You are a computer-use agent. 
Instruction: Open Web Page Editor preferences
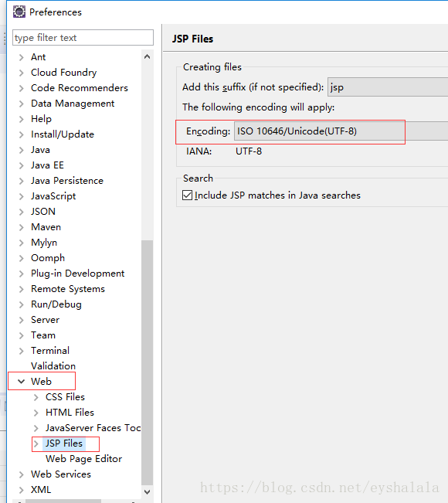[83, 459]
